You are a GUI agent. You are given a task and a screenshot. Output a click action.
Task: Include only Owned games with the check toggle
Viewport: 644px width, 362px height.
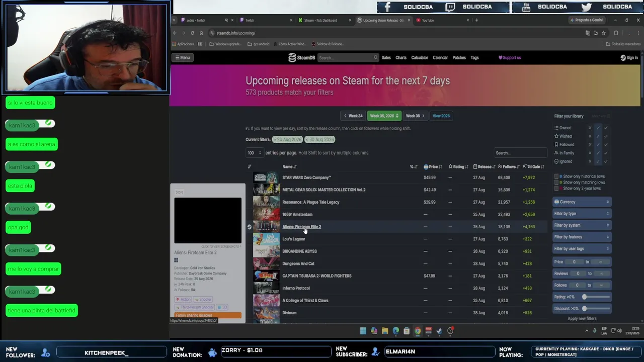click(x=606, y=128)
